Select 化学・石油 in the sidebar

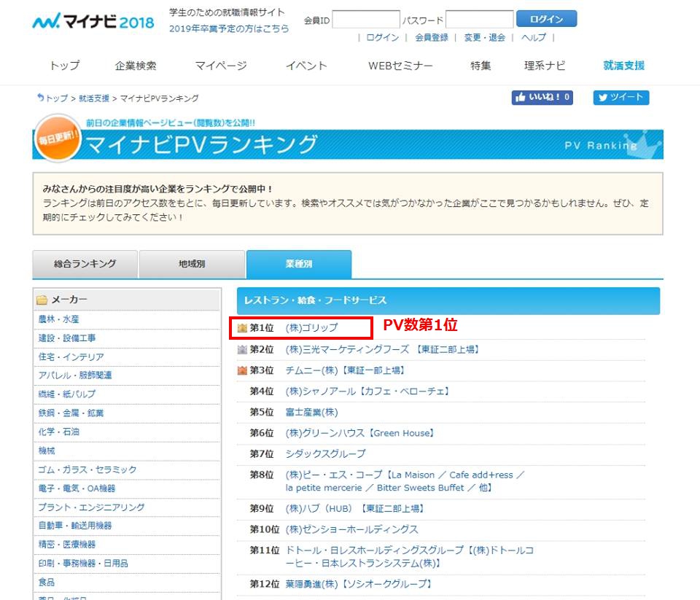[58, 432]
